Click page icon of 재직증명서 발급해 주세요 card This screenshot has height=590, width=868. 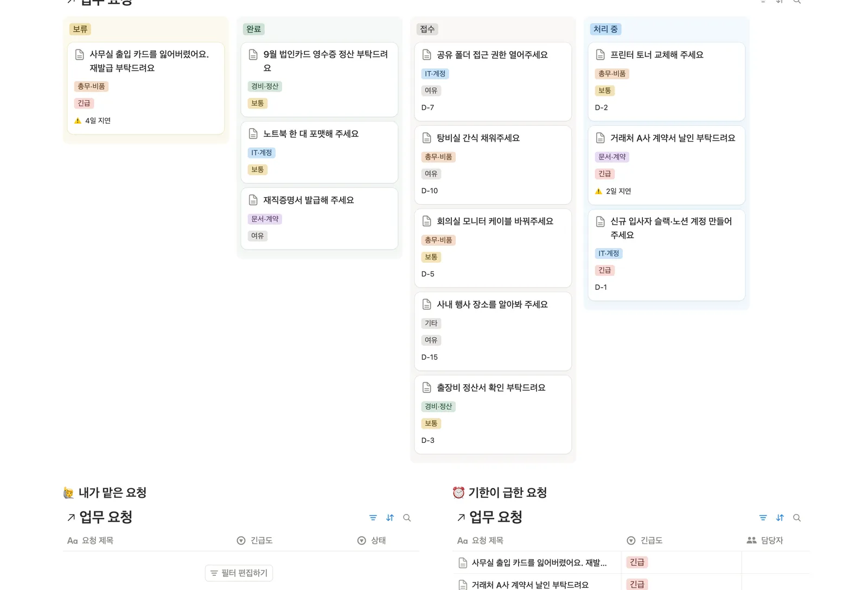tap(253, 200)
